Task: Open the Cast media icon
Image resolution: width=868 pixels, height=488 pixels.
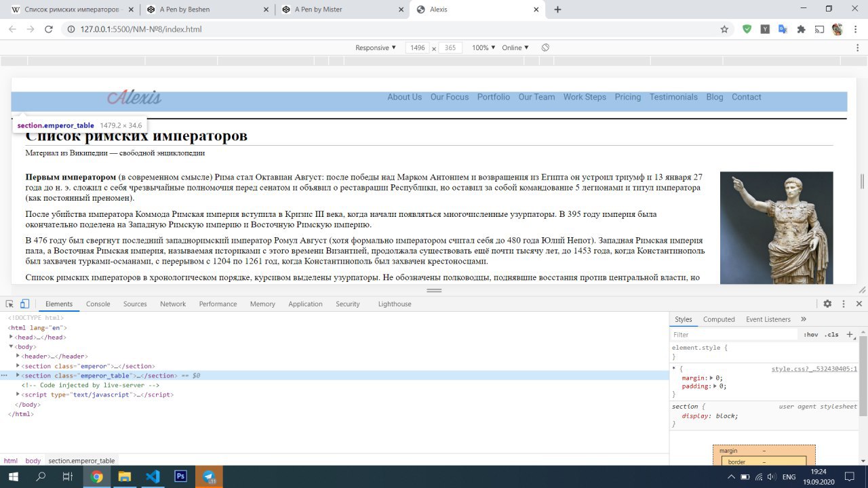Action: click(x=819, y=29)
